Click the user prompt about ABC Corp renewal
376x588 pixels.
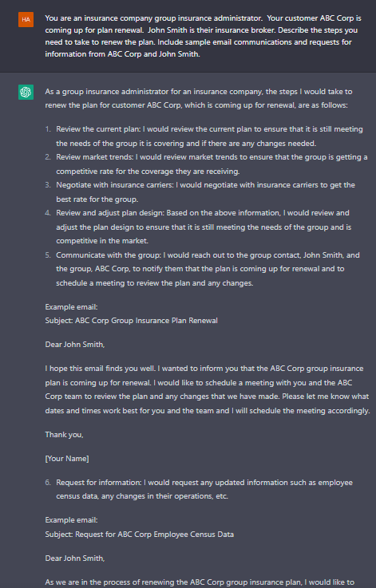(x=203, y=36)
